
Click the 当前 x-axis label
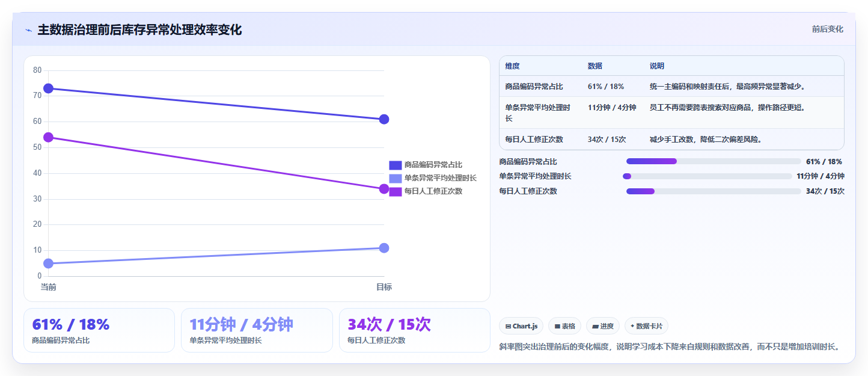(x=49, y=287)
